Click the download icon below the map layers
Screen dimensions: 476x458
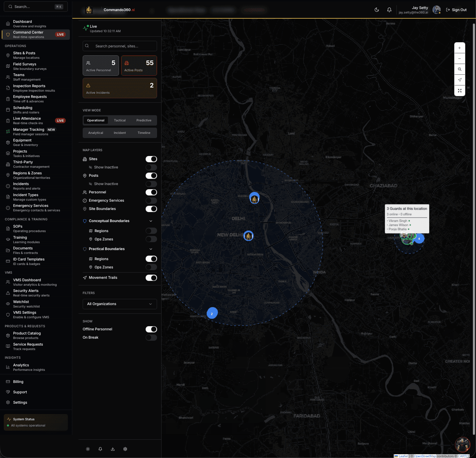coord(113,449)
